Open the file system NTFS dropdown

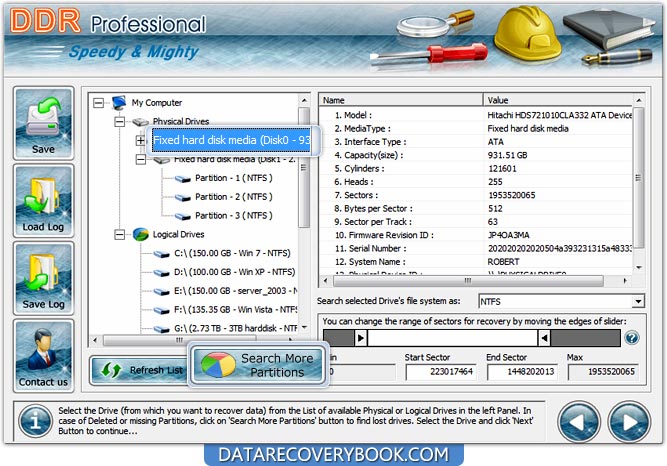[x=638, y=301]
